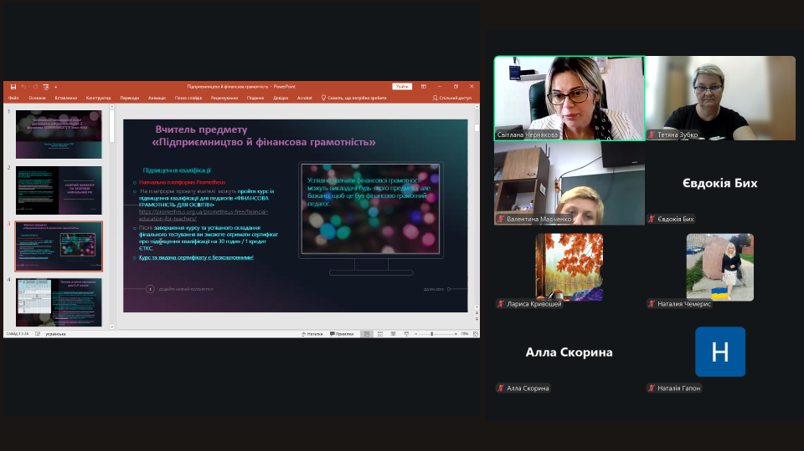The height and width of the screenshot is (451, 804).
Task: Open the Notes pane from status bar
Action: (x=312, y=334)
